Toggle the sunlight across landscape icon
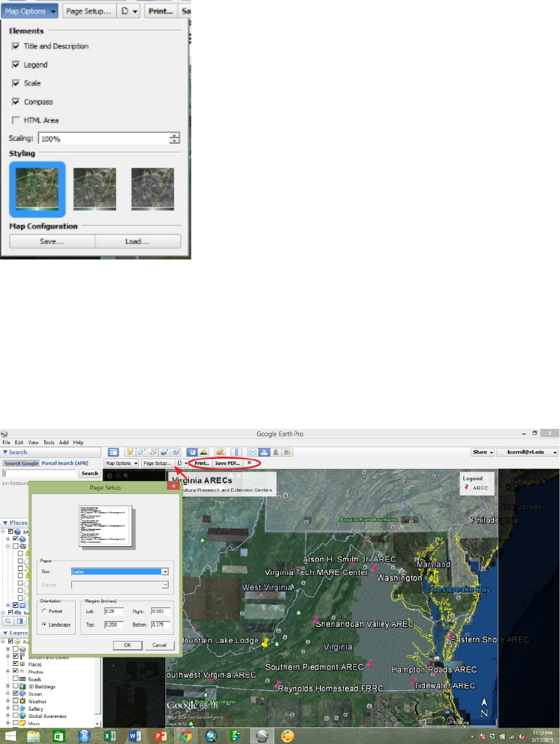This screenshot has height=744, width=560. (203, 453)
